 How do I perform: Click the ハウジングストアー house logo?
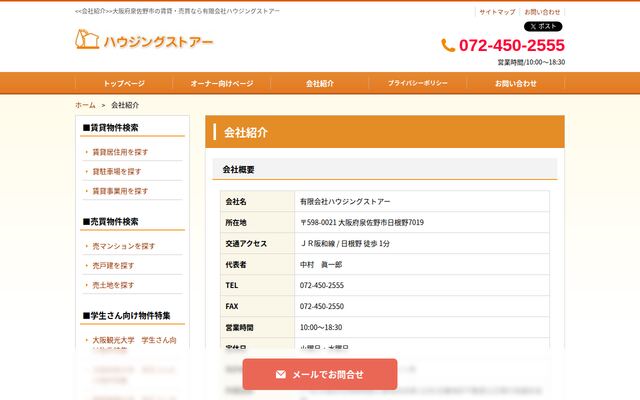tap(144, 40)
